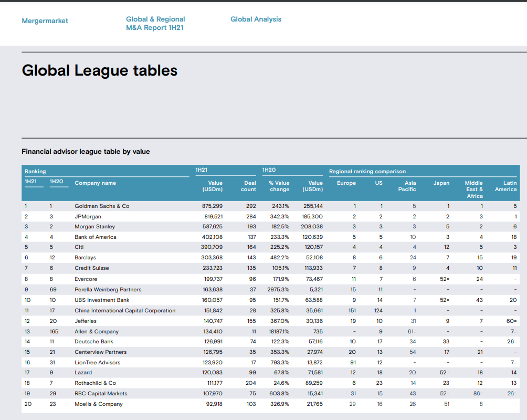This screenshot has width=527, height=420.
Task: Click the Global League tables heading
Action: (100, 70)
